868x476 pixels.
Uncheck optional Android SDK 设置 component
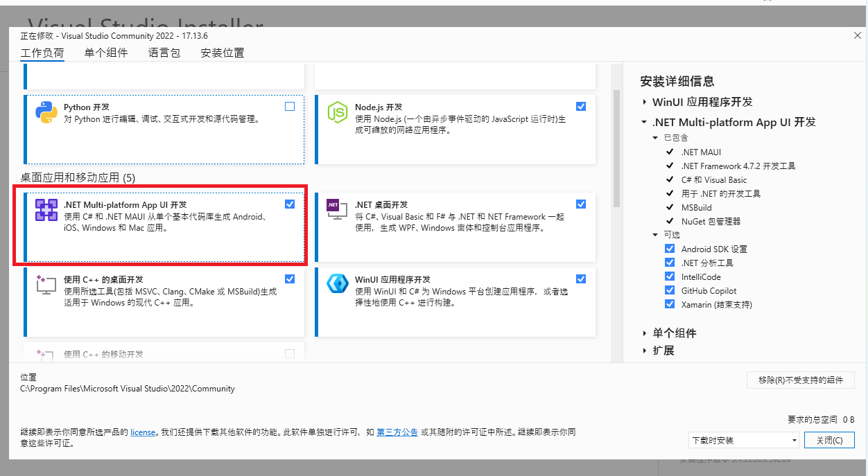670,249
